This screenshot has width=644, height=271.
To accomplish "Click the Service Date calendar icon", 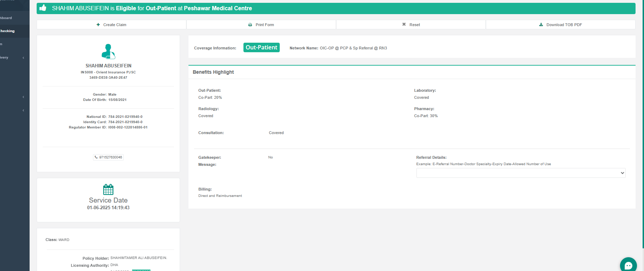I will point(108,189).
